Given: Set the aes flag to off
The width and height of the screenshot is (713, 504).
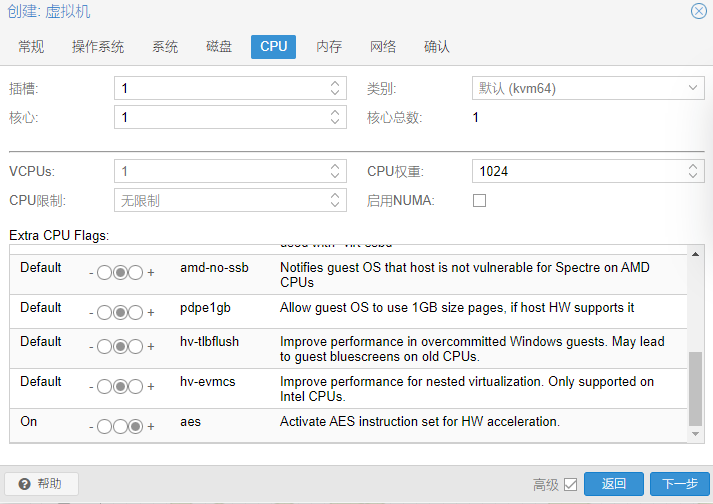Looking at the screenshot, I should pos(105,426).
